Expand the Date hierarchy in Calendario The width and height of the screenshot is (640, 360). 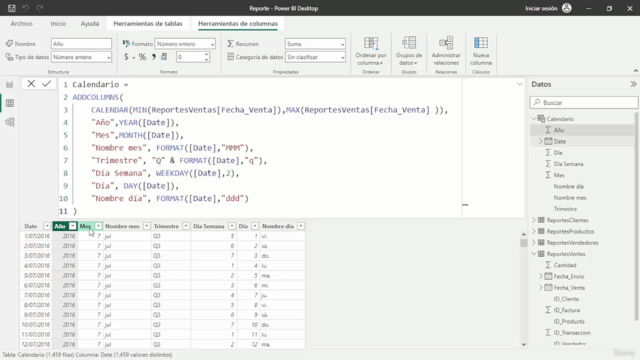[x=541, y=141]
